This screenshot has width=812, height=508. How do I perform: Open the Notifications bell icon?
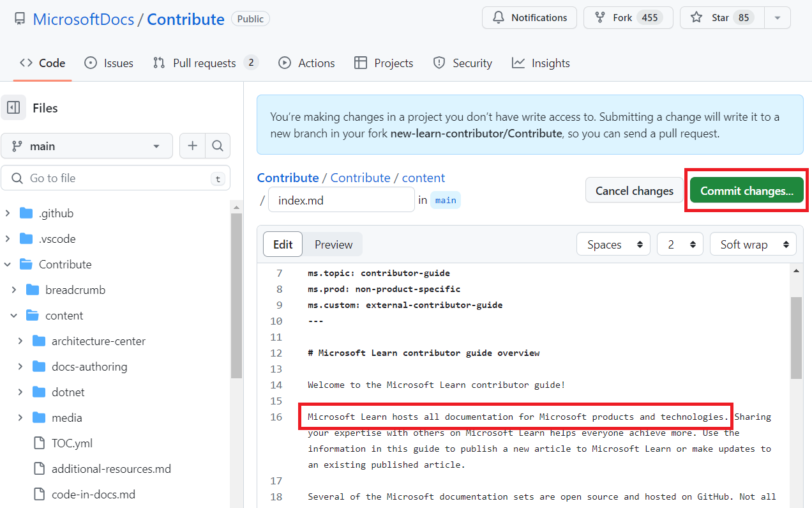[x=499, y=17]
